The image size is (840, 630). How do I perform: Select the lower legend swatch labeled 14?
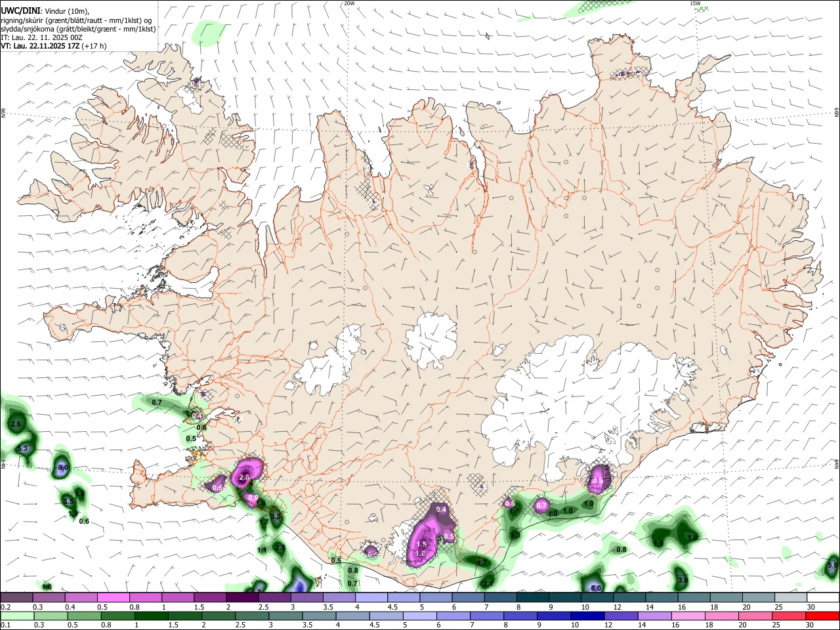click(x=655, y=616)
